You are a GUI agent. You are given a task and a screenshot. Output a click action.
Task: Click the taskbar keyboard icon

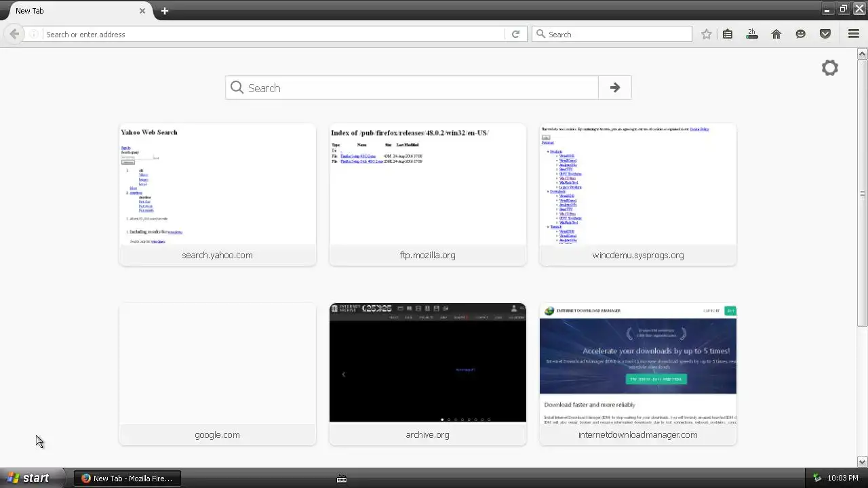pyautogui.click(x=342, y=479)
